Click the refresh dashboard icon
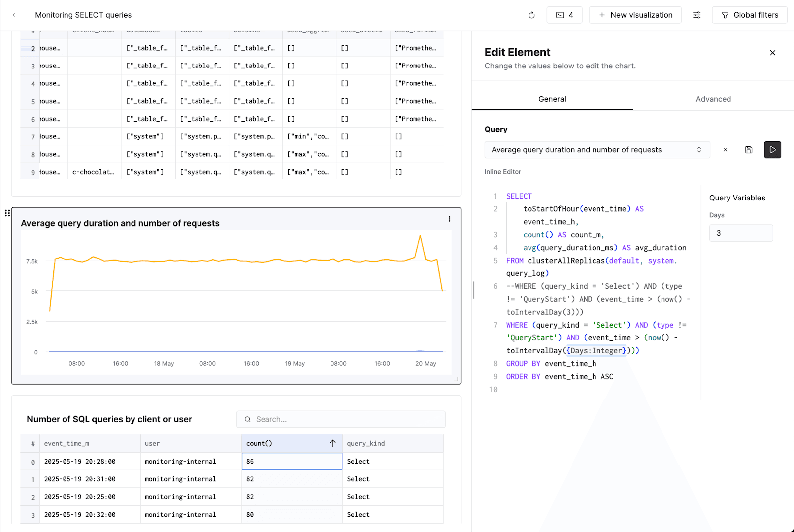This screenshot has height=532, width=794. click(531, 15)
